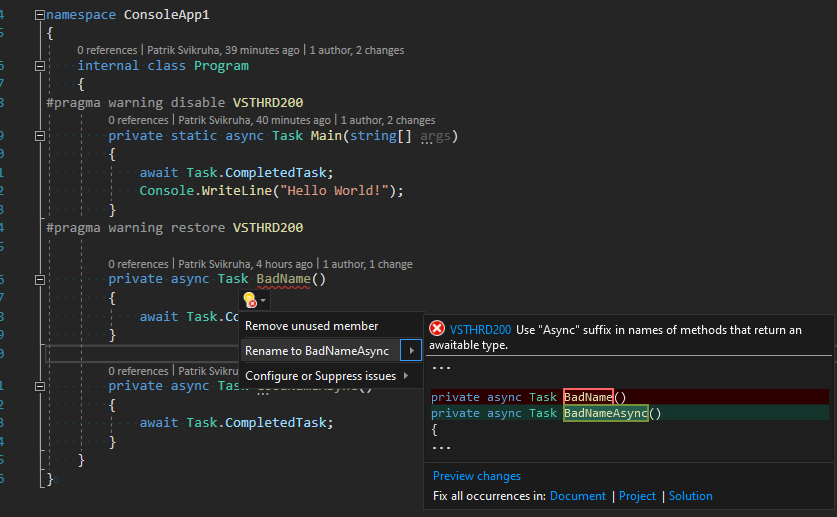Image resolution: width=837 pixels, height=517 pixels.
Task: Collapse the Main method outlining toggle
Action: tap(39, 136)
